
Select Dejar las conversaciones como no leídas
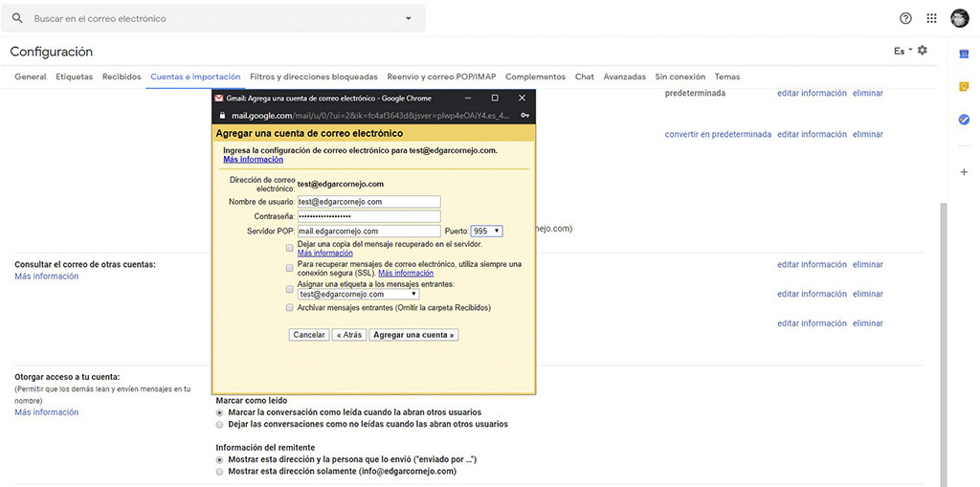pos(219,424)
